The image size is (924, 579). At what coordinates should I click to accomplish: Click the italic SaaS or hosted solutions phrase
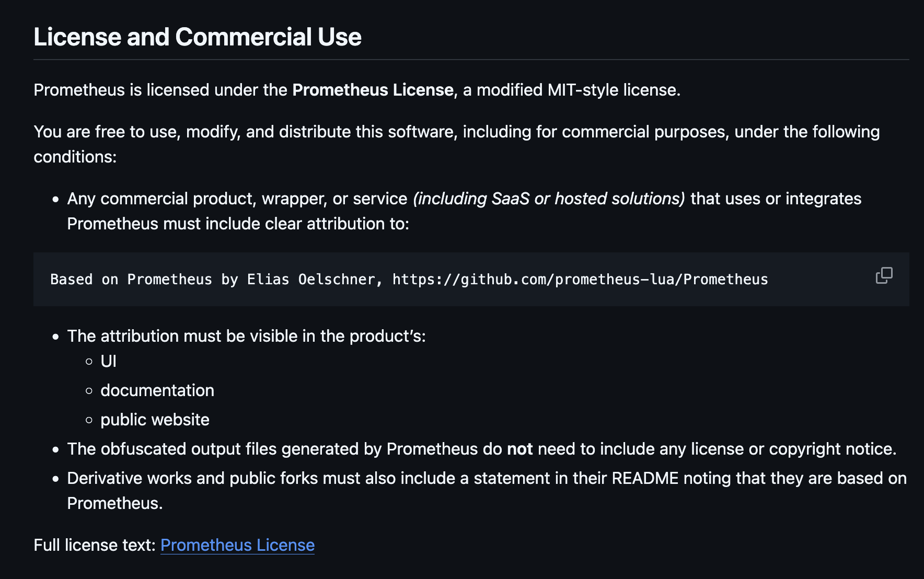click(549, 199)
